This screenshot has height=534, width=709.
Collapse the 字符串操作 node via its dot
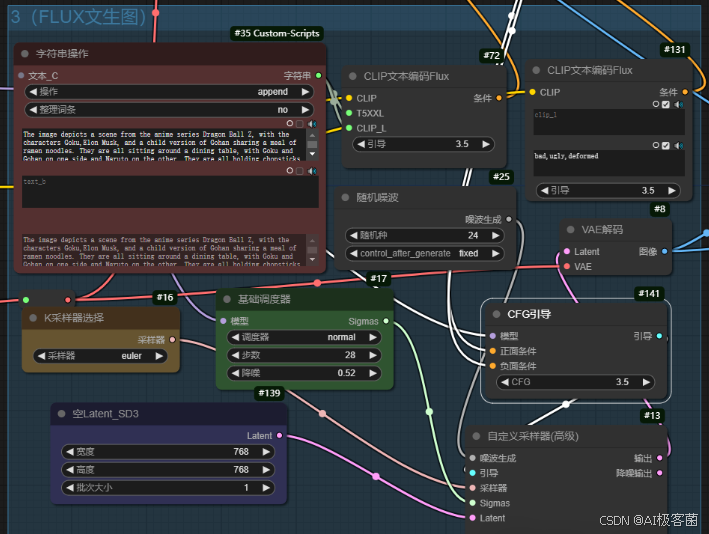click(25, 53)
